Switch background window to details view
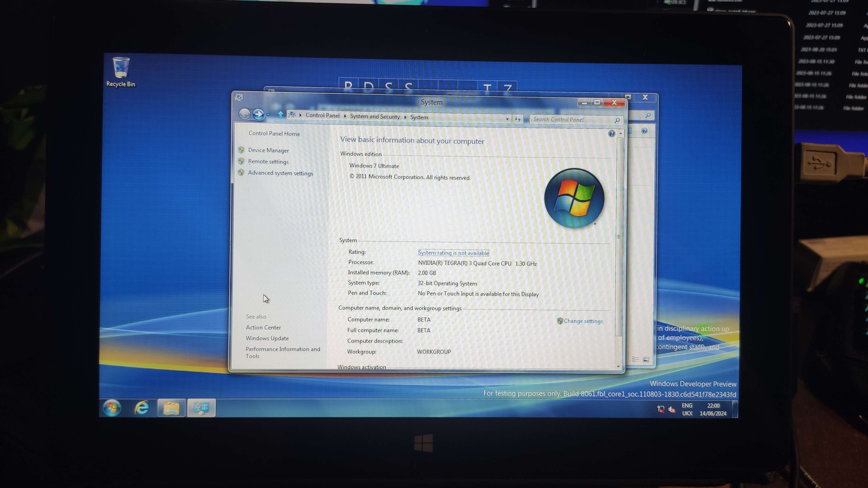 click(x=635, y=359)
